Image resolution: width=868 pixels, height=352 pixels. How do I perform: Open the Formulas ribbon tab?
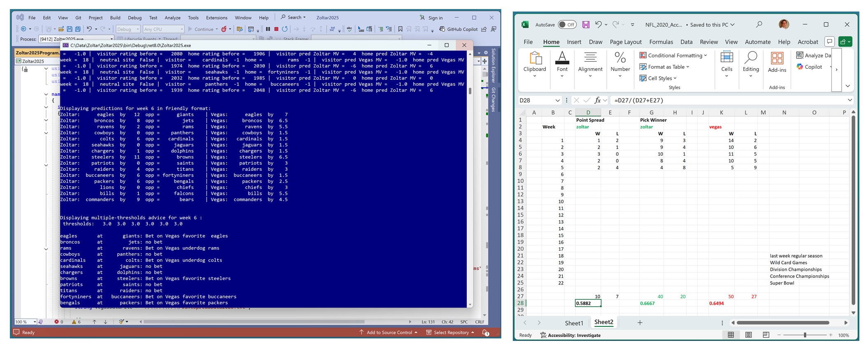661,42
